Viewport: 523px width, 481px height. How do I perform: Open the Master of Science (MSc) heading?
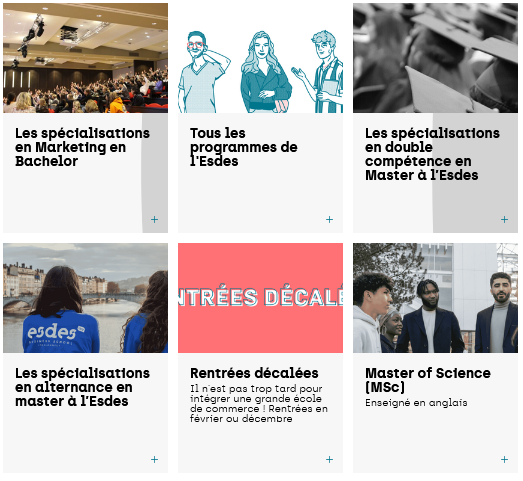tap(428, 381)
